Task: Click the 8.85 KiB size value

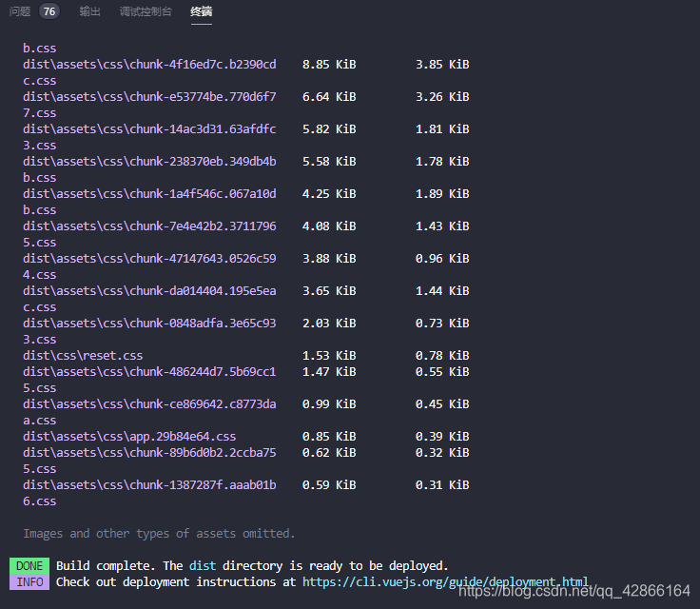Action: (x=329, y=65)
